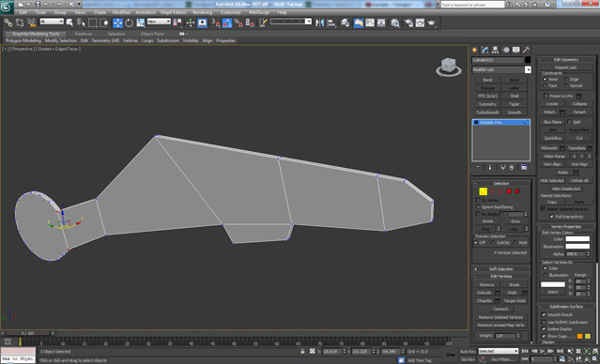
Task: Enable the Preserve UVs checkbox
Action: click(x=546, y=96)
